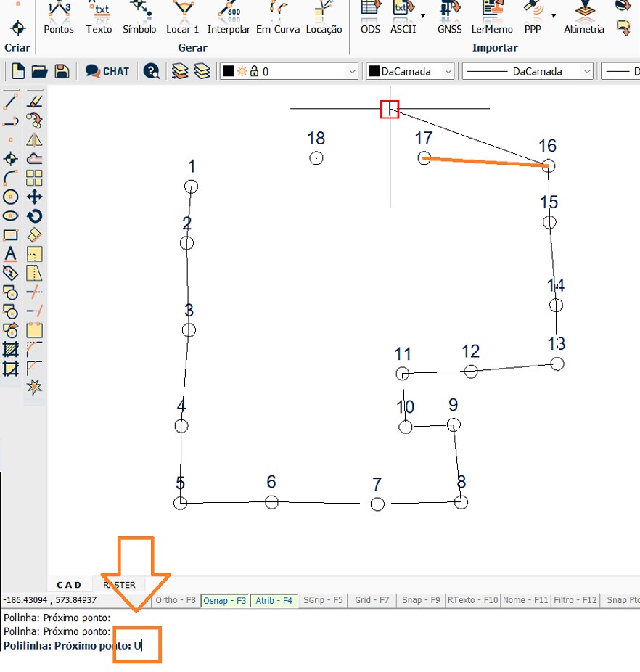Image resolution: width=640 pixels, height=672 pixels.
Task: Open the DaCamada linetype dropdown
Action: pyautogui.click(x=528, y=71)
